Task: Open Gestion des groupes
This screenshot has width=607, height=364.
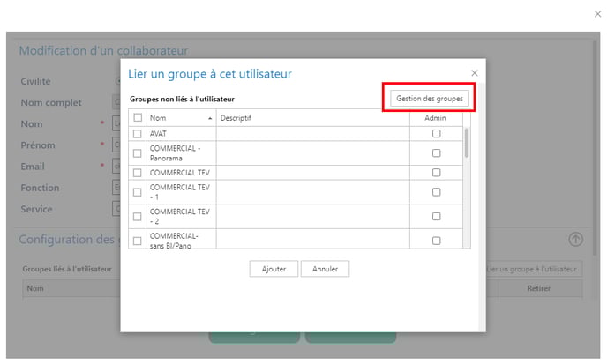Action: 430,98
